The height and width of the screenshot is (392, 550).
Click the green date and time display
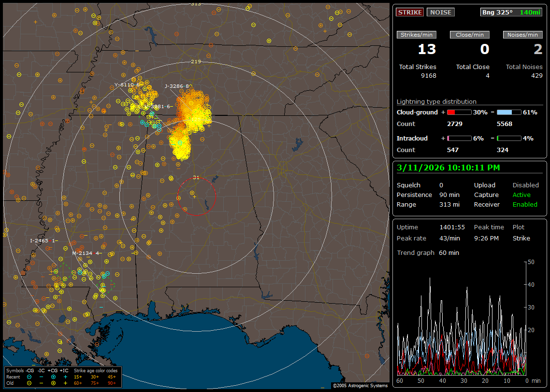point(449,168)
